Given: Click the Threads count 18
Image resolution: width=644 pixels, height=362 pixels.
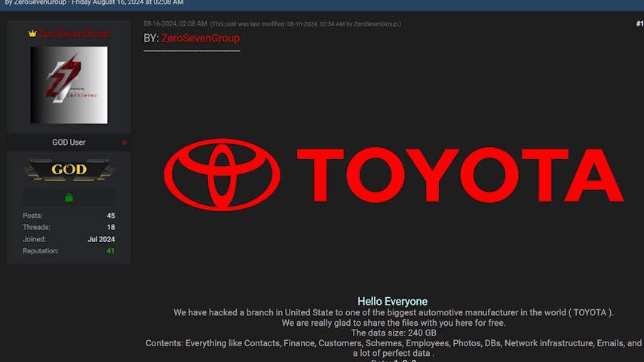Looking at the screenshot, I should [x=111, y=227].
